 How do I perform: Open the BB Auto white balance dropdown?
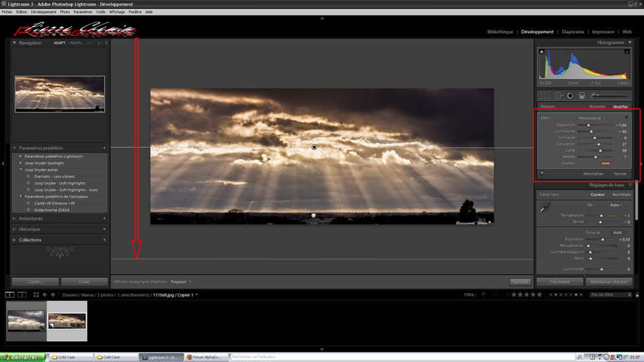[616, 205]
